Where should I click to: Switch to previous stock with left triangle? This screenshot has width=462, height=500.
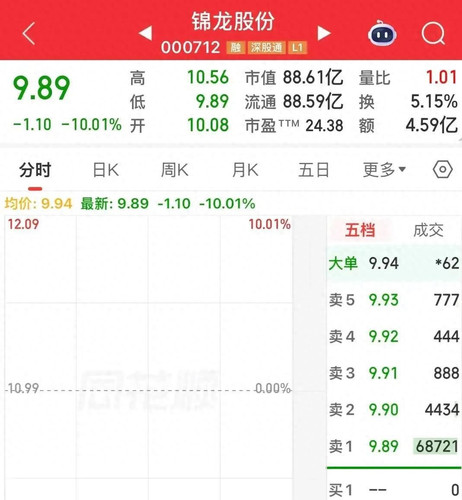(x=146, y=33)
